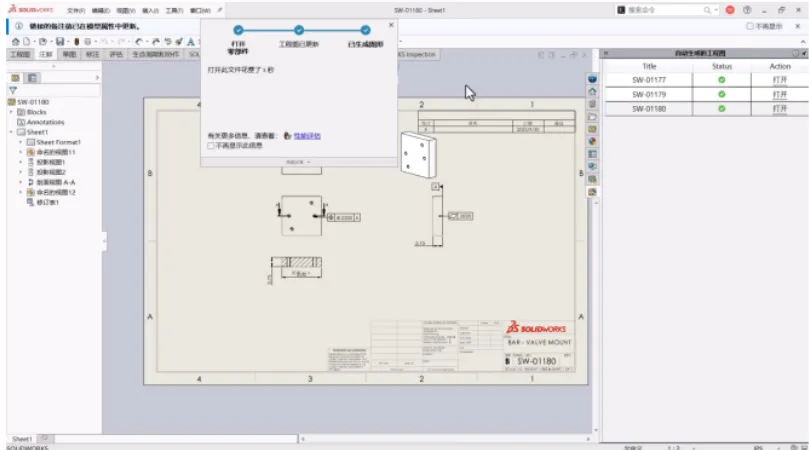Select the Sheet1 tab at the bottom
Image resolution: width=809 pixels, height=450 pixels.
(22, 439)
